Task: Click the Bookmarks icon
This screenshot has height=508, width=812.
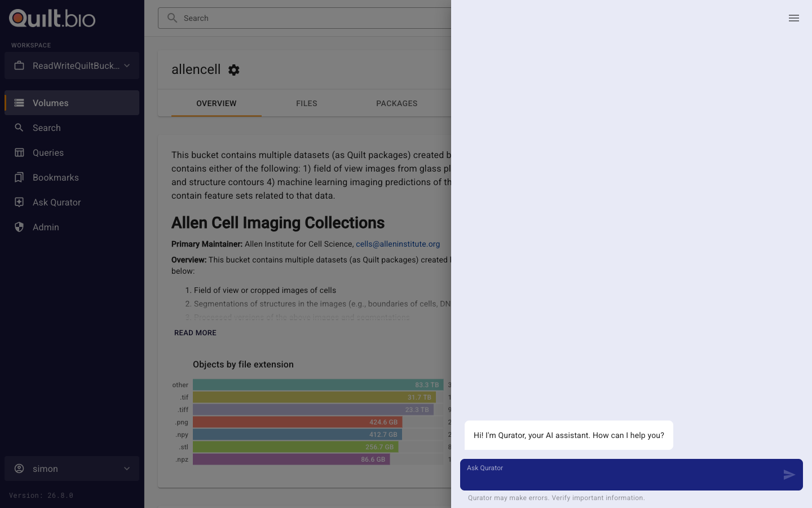Action: tap(19, 177)
